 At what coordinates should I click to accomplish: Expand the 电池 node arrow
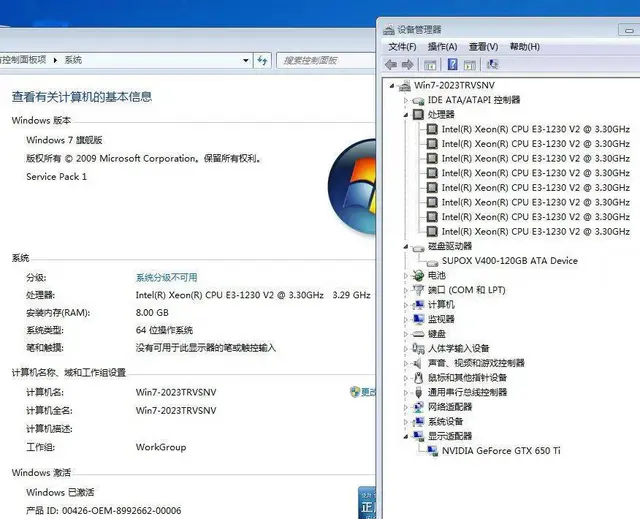(406, 276)
